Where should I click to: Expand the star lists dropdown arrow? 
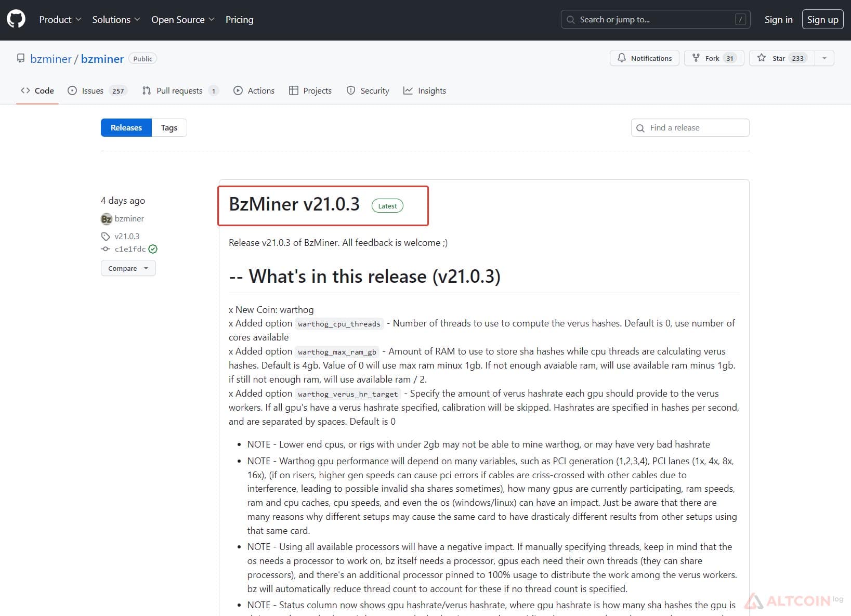(824, 58)
